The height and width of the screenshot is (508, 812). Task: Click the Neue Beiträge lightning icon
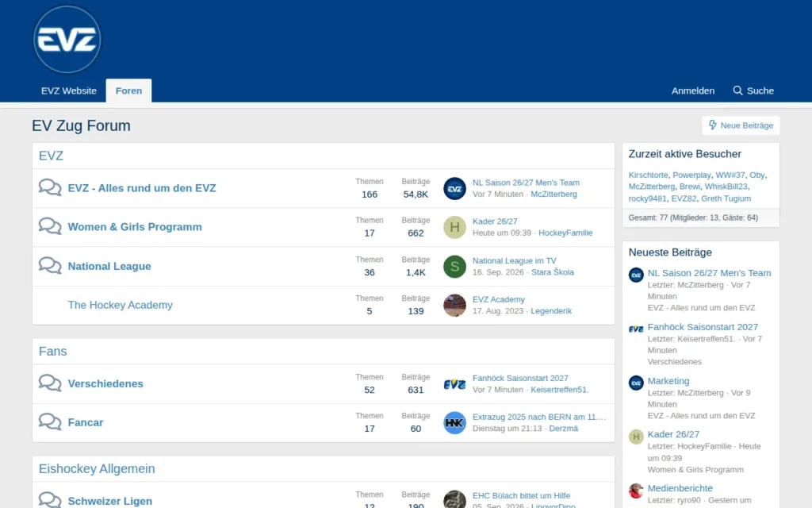(713, 125)
